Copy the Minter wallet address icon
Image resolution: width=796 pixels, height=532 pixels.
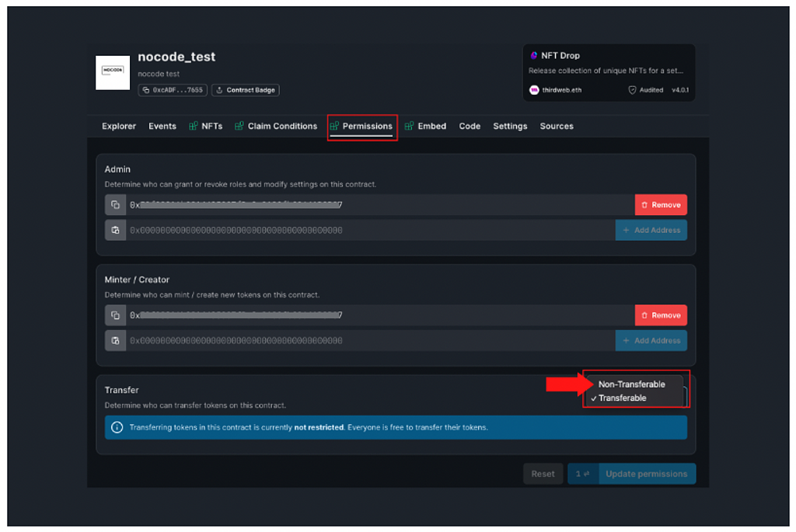(x=115, y=315)
